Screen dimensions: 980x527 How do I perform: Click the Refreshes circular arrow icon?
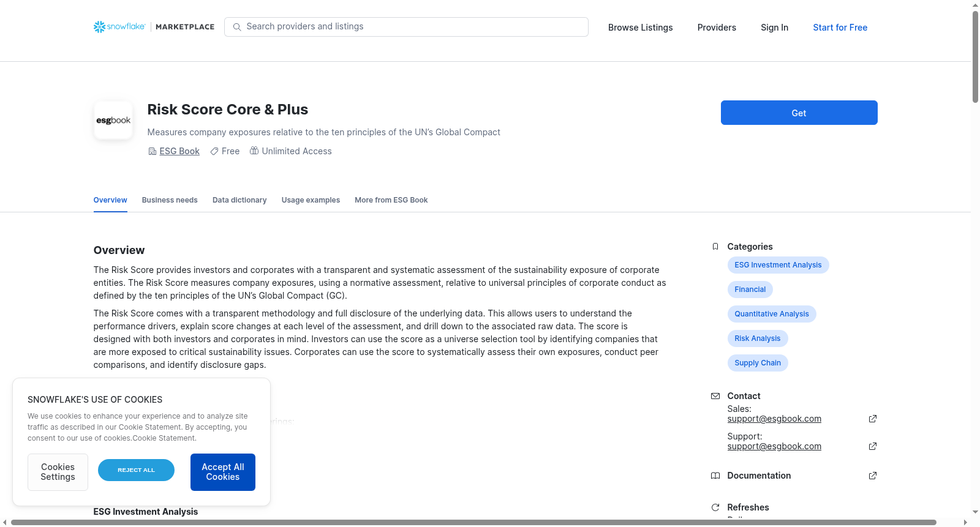pos(715,507)
